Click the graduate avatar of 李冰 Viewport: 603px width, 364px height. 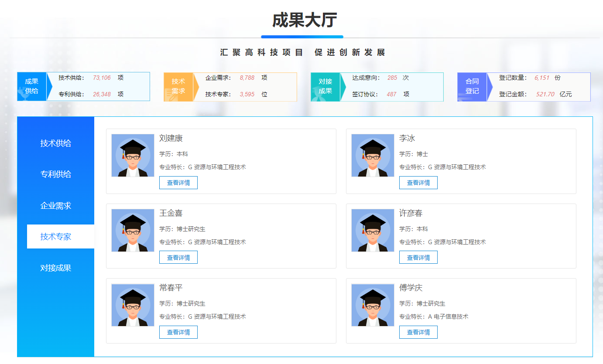click(373, 155)
